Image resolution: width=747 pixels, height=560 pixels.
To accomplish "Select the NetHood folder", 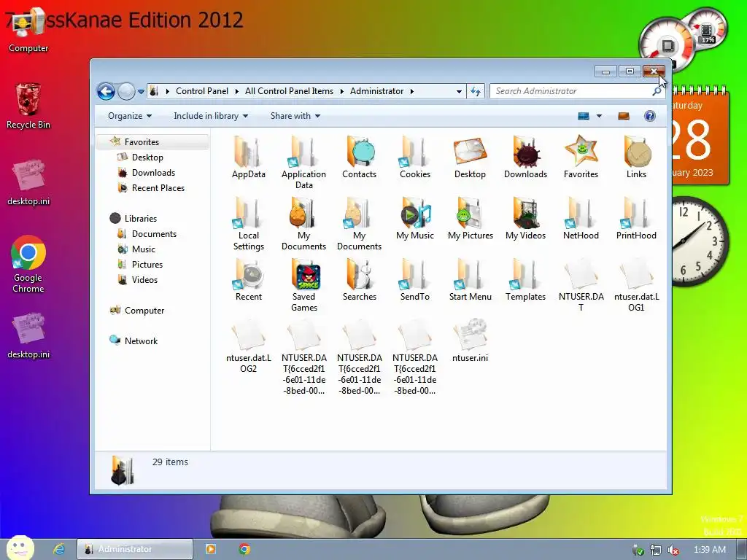I will [581, 219].
